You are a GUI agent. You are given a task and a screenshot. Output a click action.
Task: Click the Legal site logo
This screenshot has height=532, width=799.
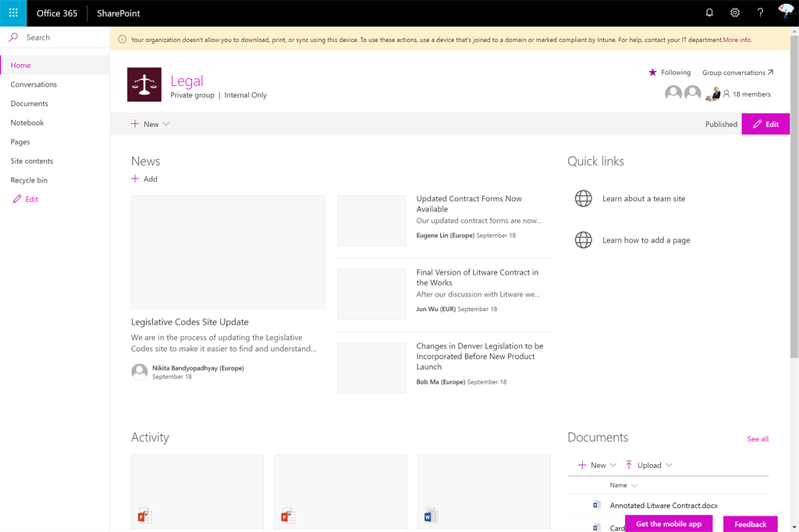point(144,84)
